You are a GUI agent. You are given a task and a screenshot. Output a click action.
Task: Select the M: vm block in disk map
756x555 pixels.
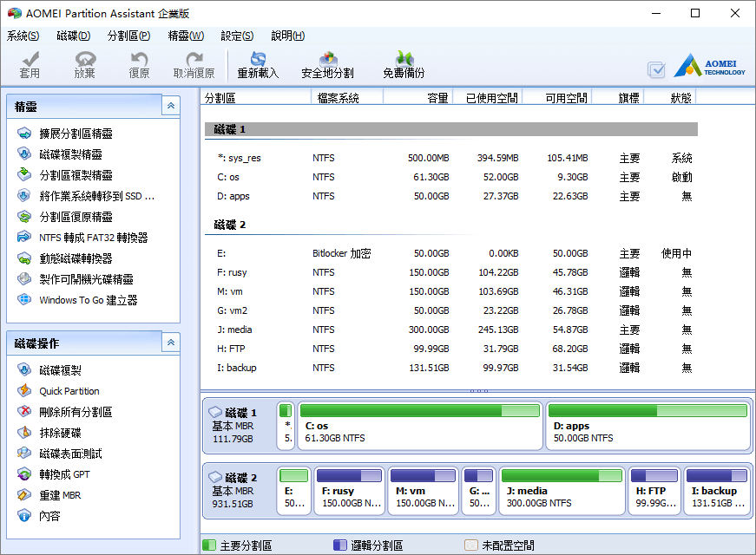pyautogui.click(x=423, y=491)
